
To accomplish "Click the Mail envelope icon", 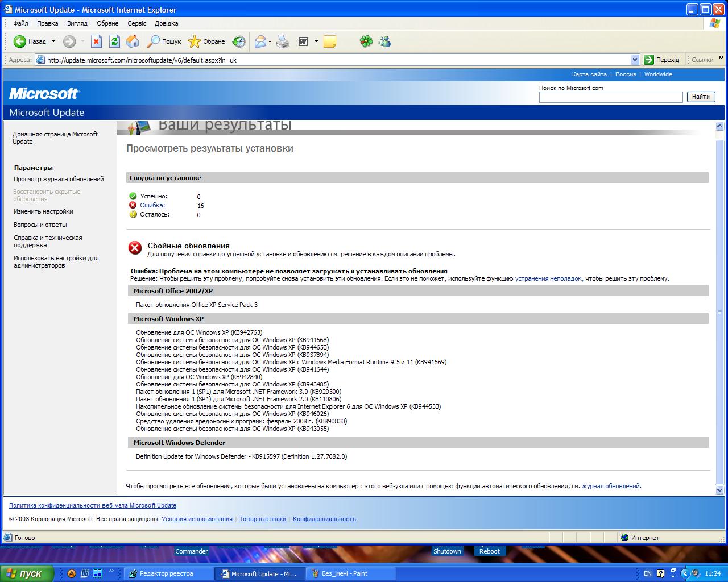I will click(x=260, y=41).
